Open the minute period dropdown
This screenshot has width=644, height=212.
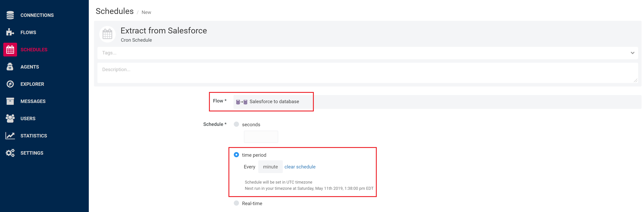(270, 167)
